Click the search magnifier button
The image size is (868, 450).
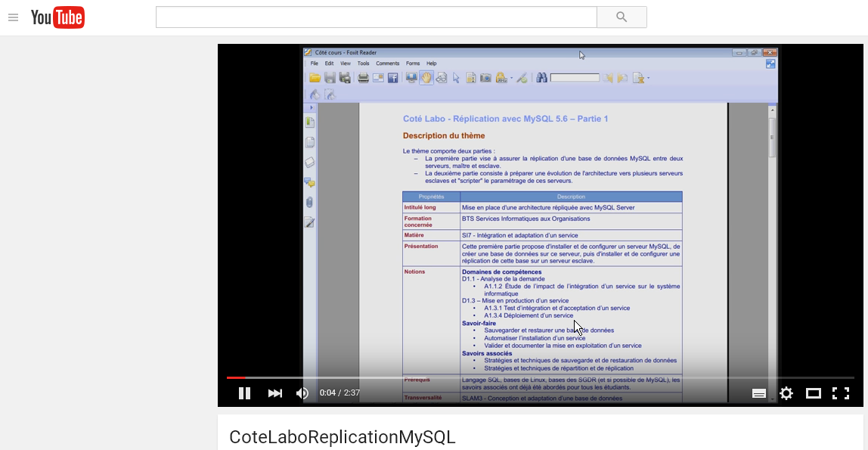(622, 17)
